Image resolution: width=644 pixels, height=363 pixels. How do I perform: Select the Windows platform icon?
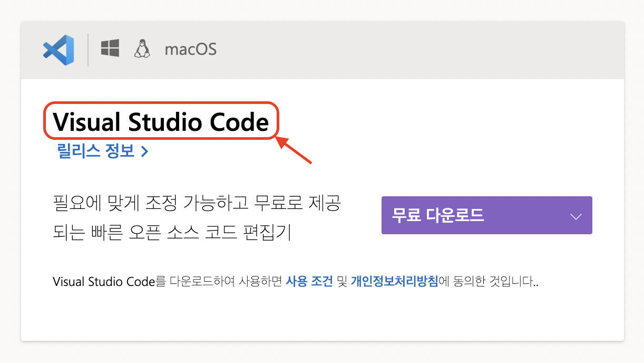110,49
